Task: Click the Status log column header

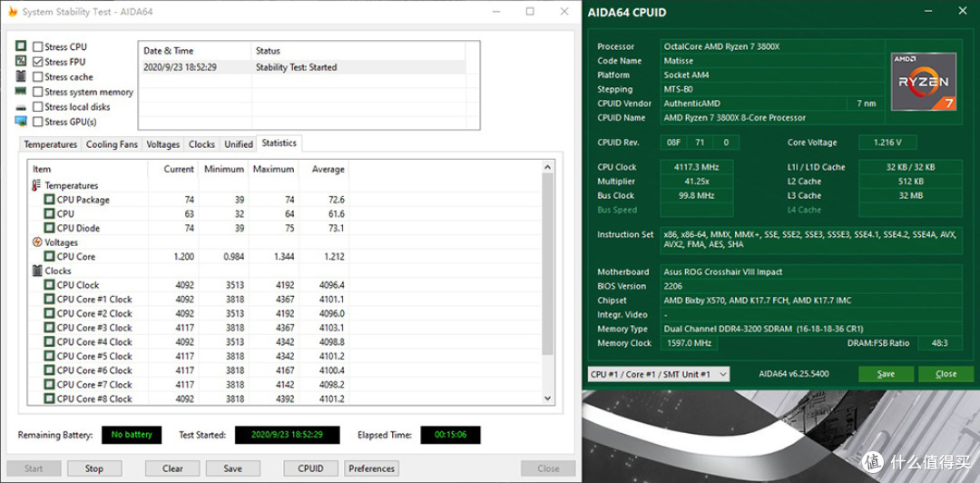Action: (358, 51)
